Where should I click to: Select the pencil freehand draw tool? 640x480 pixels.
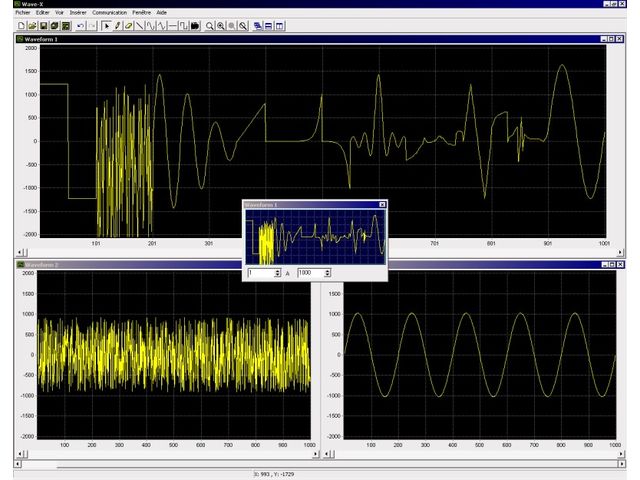pos(118,26)
